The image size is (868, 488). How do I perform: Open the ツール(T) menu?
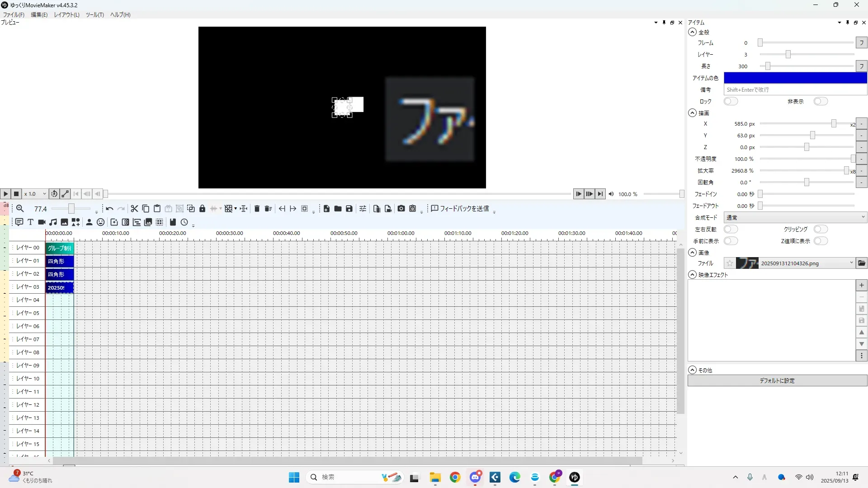[94, 14]
